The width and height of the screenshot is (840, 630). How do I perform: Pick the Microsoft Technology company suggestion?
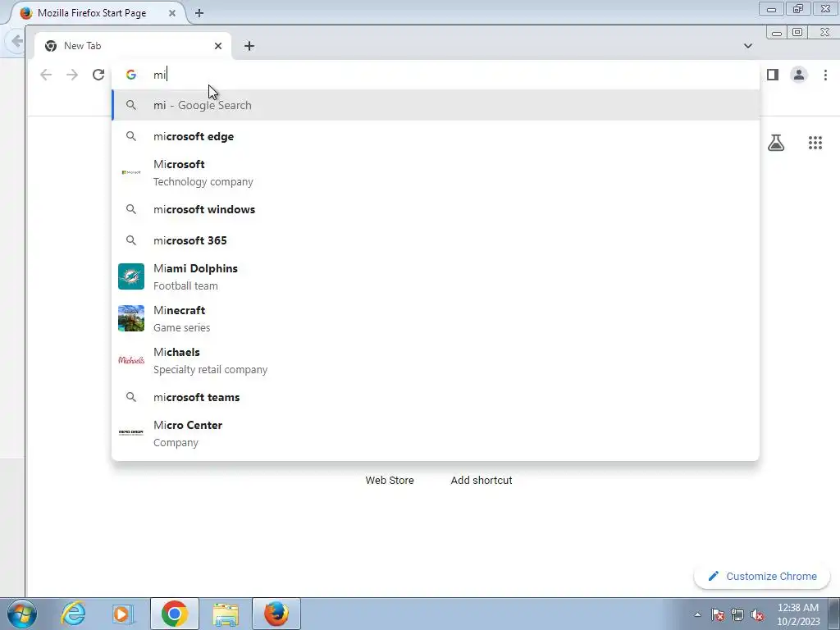[x=436, y=172]
